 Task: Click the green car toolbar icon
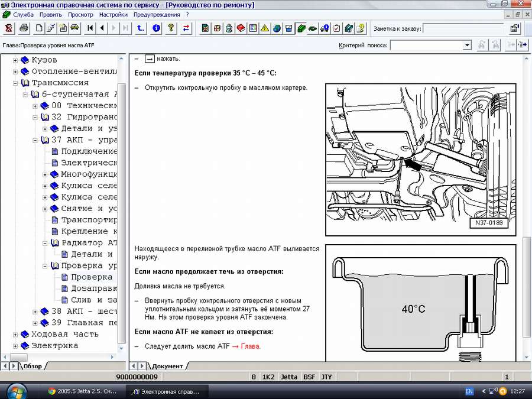coord(313,28)
